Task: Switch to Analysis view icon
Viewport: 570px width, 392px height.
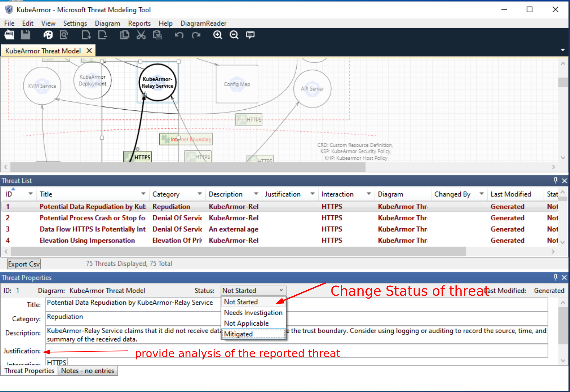Action: click(64, 35)
